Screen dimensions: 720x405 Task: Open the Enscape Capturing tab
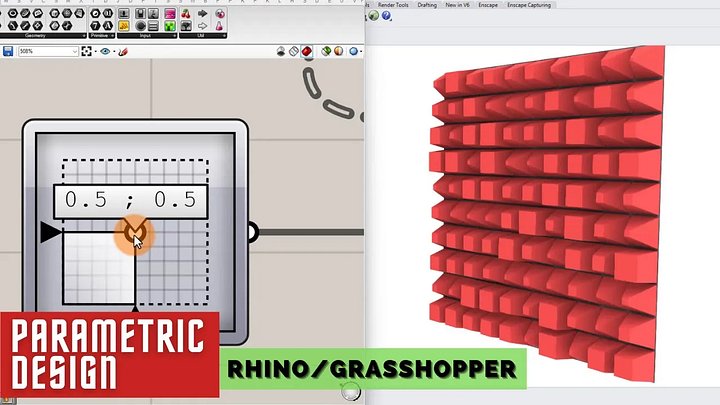tap(529, 5)
